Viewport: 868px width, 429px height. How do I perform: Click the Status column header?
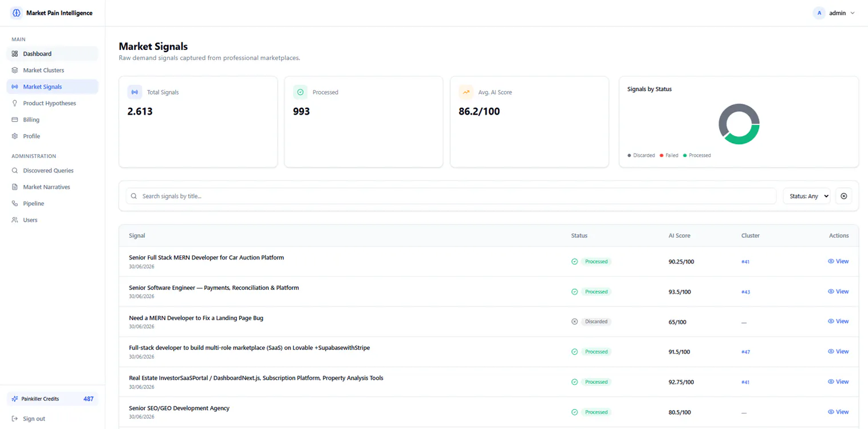[x=579, y=235]
